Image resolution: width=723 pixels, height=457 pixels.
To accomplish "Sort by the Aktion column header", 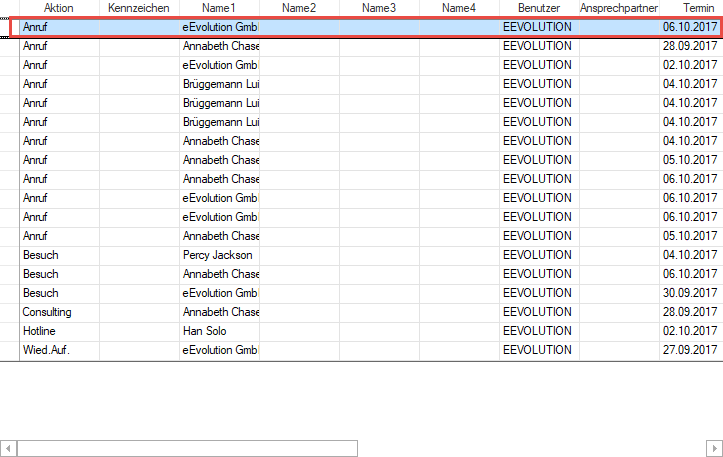I will tap(58, 8).
